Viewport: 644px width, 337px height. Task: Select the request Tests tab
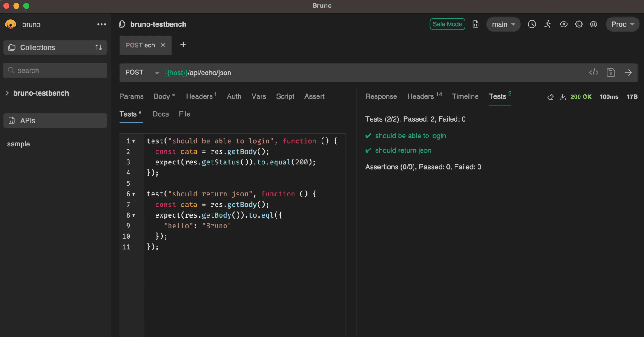click(130, 114)
